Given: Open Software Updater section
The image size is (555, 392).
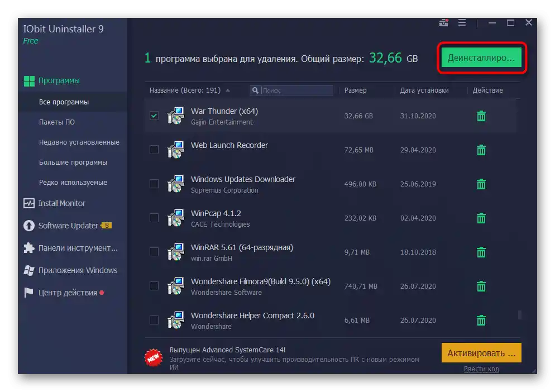Looking at the screenshot, I should pyautogui.click(x=68, y=226).
